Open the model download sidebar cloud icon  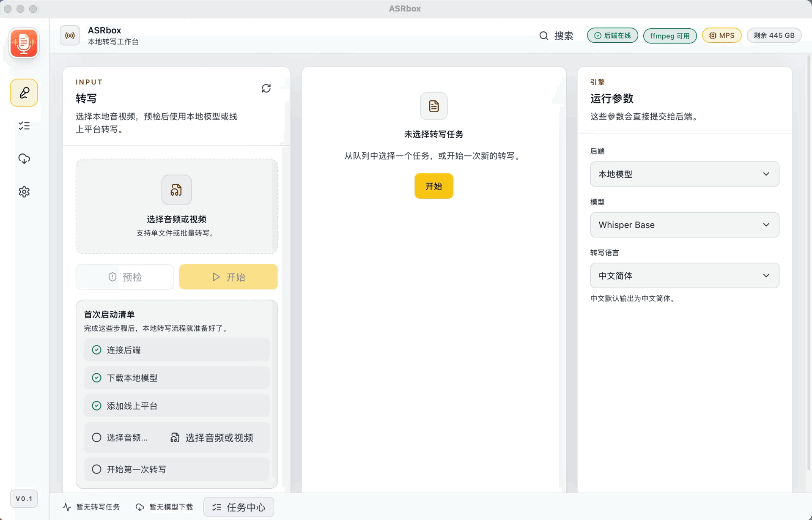tap(24, 159)
